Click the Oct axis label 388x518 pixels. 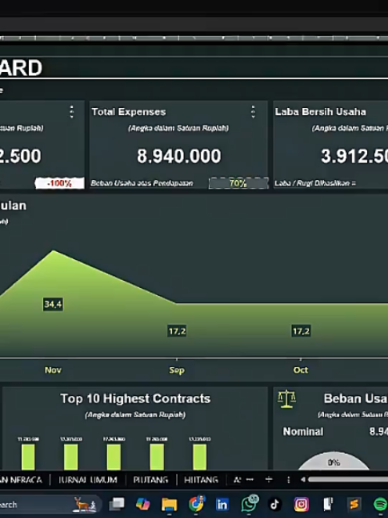pos(301,370)
